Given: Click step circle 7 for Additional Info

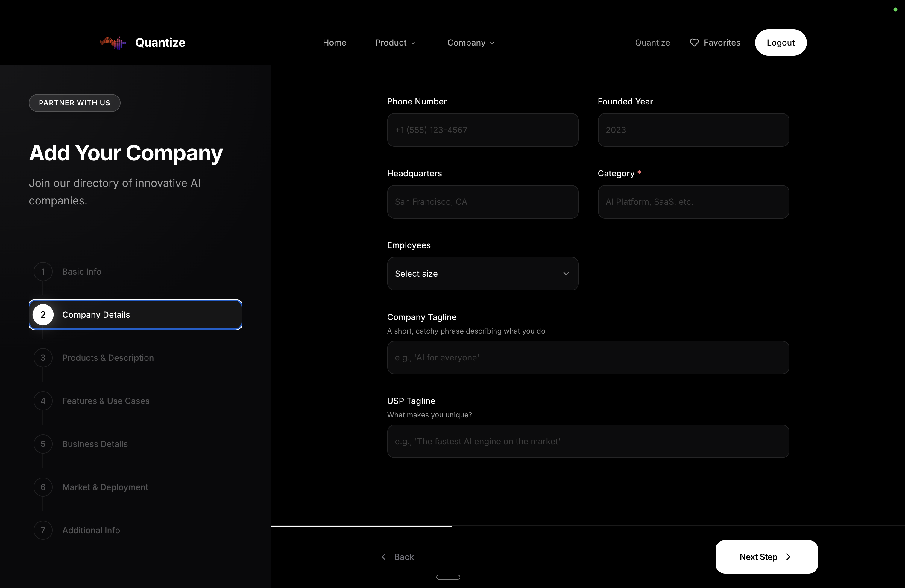Looking at the screenshot, I should pyautogui.click(x=43, y=530).
